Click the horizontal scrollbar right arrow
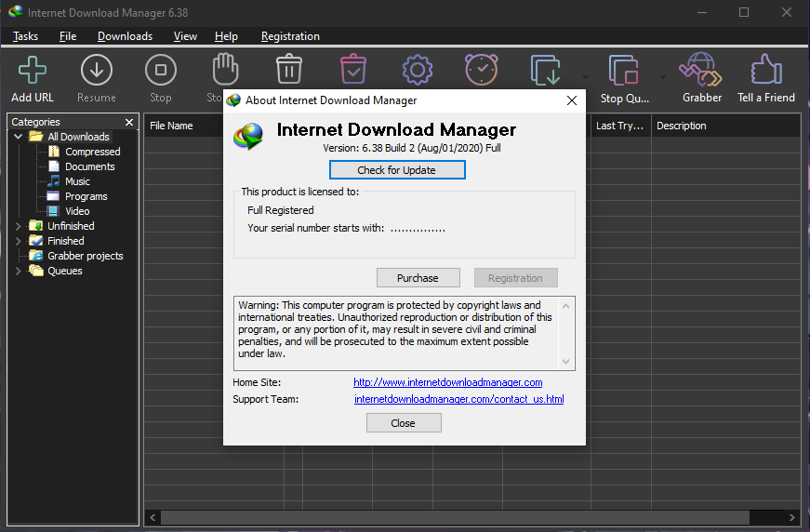 (x=792, y=517)
